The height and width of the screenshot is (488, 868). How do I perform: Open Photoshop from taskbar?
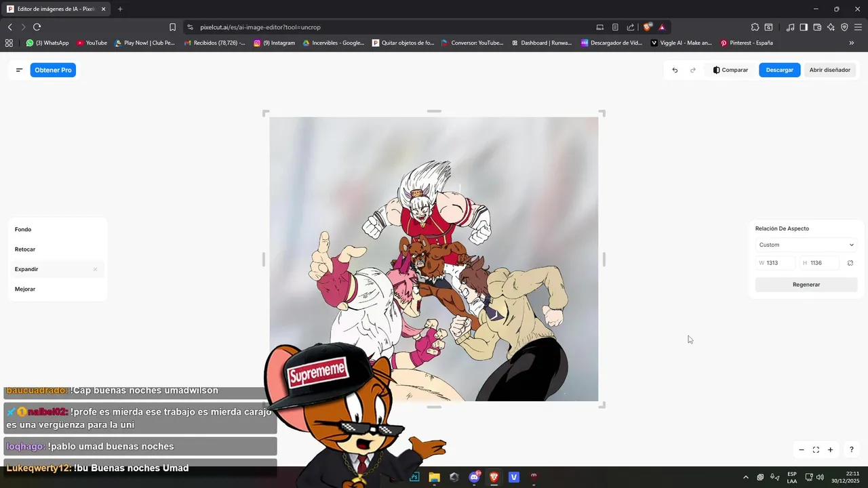(414, 477)
